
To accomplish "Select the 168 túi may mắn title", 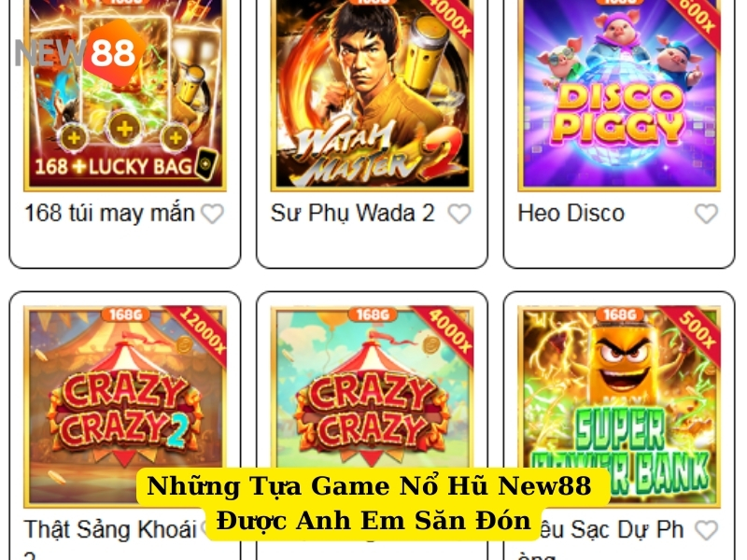I will pos(109,214).
